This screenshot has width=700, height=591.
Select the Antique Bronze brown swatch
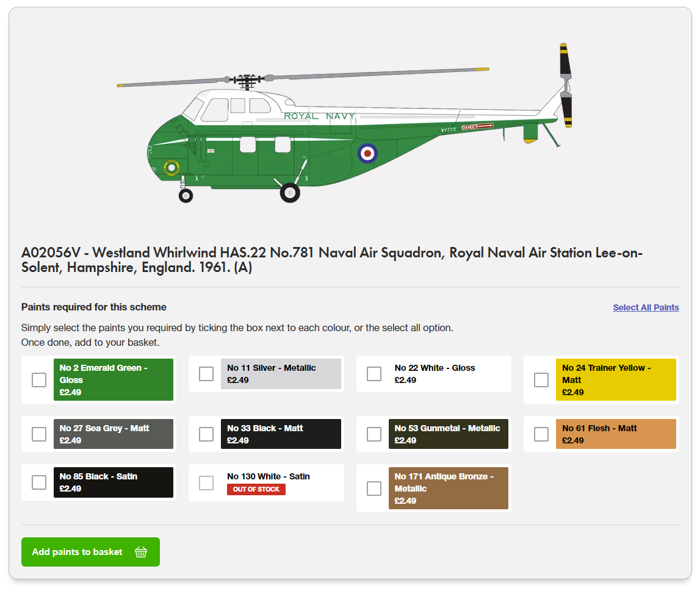[x=448, y=488]
